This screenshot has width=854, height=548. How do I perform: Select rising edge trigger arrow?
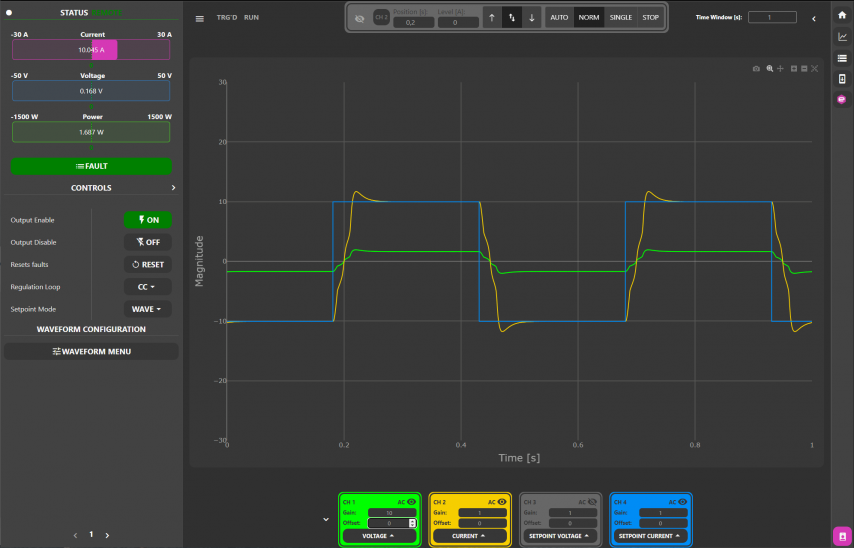point(491,18)
